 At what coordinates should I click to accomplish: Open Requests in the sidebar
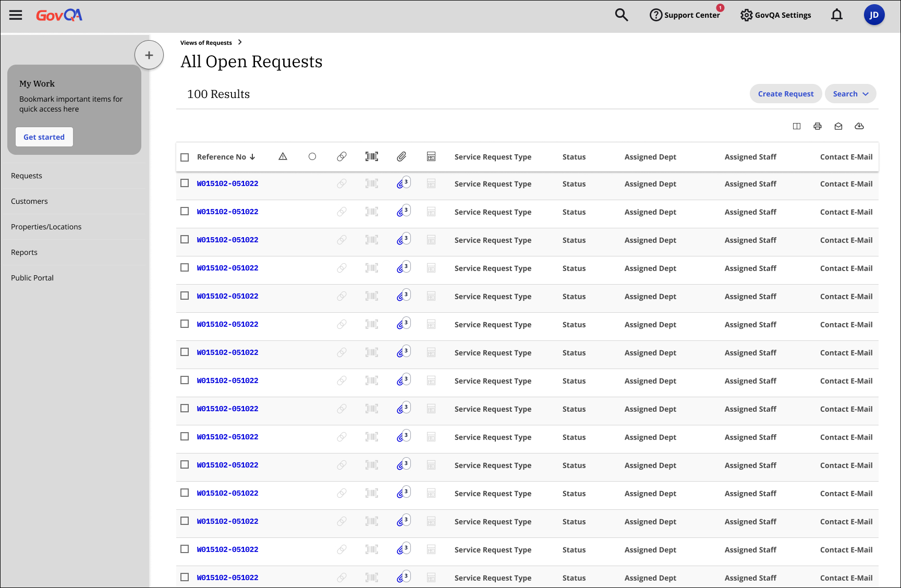(x=27, y=176)
